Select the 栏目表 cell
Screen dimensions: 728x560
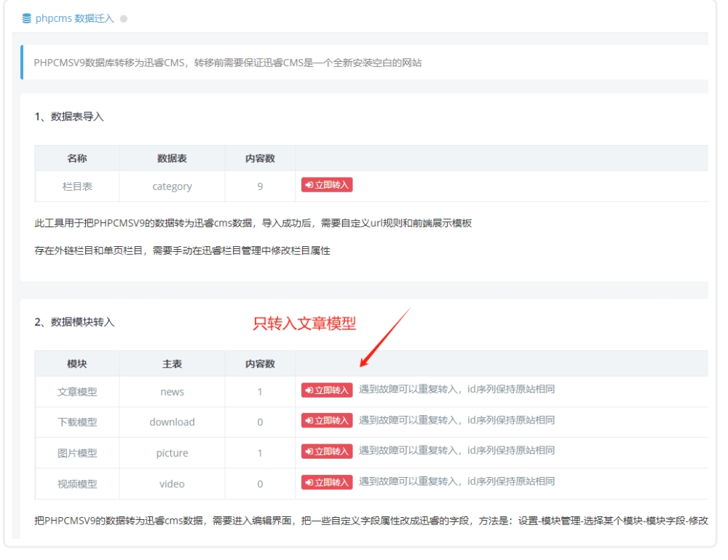click(x=77, y=186)
